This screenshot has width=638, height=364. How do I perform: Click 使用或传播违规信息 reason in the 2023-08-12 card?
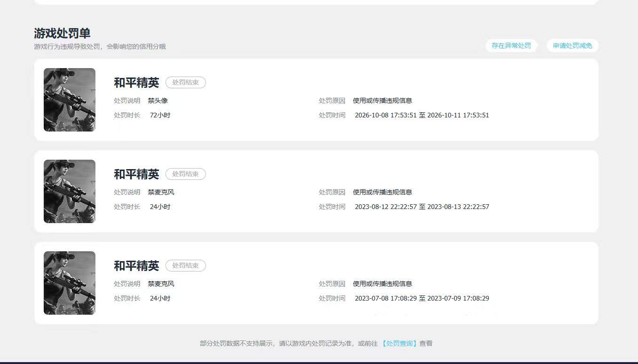(x=383, y=192)
